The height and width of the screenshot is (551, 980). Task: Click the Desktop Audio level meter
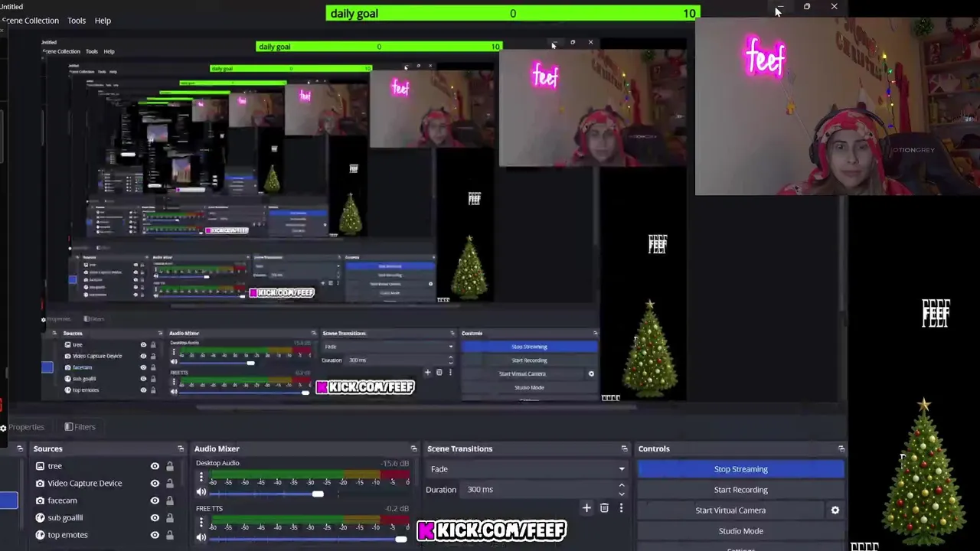(311, 474)
